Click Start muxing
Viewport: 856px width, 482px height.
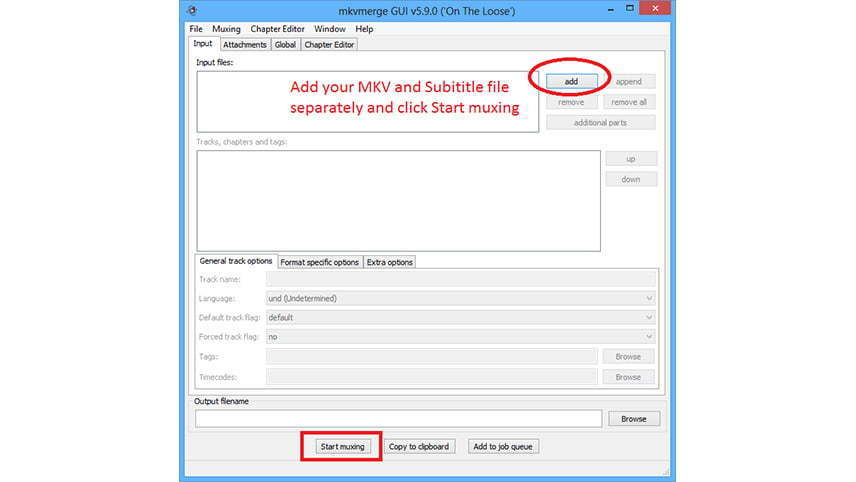point(343,447)
